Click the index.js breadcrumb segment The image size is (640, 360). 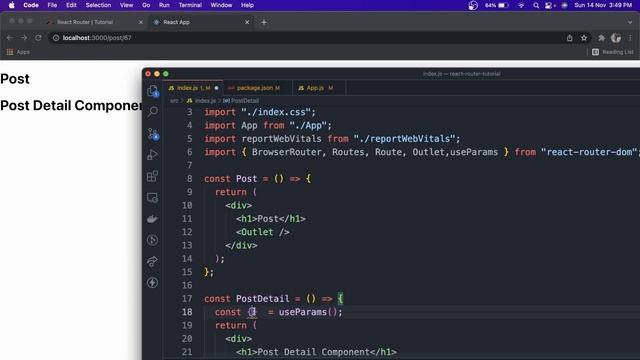click(201, 101)
